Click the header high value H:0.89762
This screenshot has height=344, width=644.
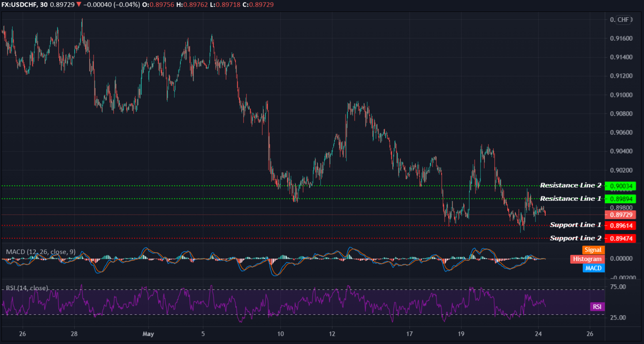click(192, 5)
